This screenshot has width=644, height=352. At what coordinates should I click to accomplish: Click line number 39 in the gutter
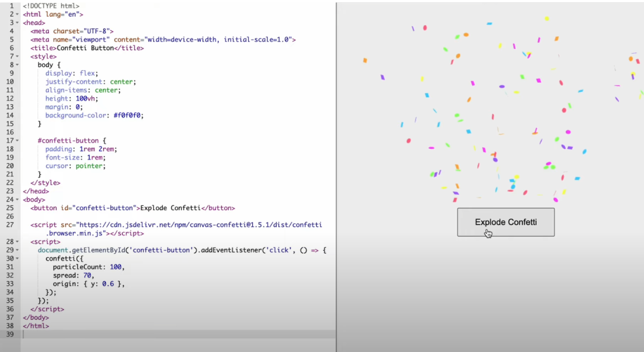click(x=10, y=335)
